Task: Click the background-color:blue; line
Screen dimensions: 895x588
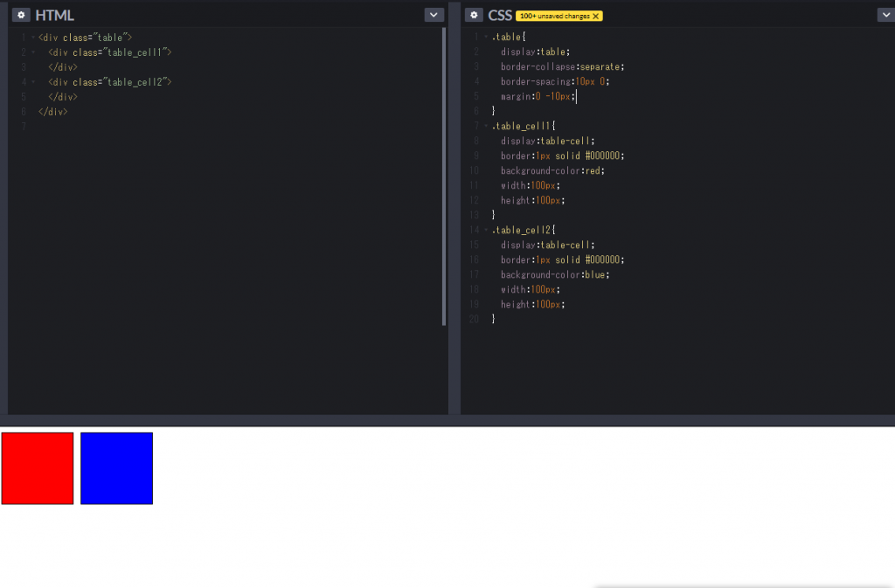Action: click(x=555, y=274)
